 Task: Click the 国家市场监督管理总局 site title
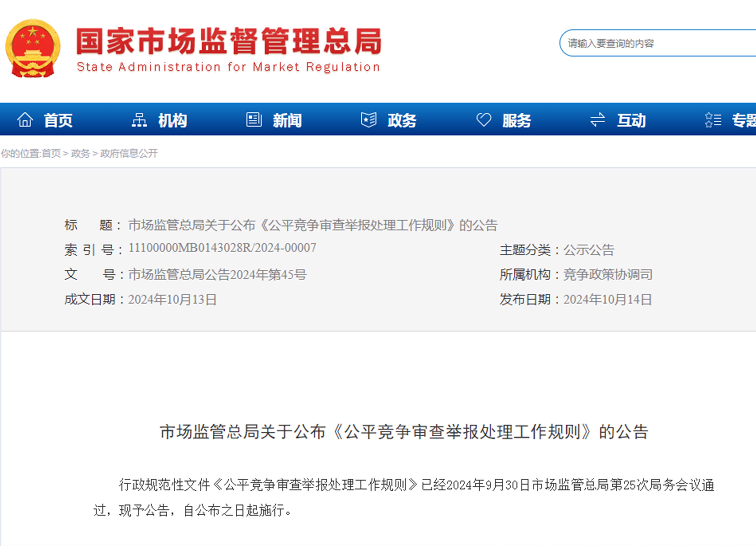click(229, 41)
